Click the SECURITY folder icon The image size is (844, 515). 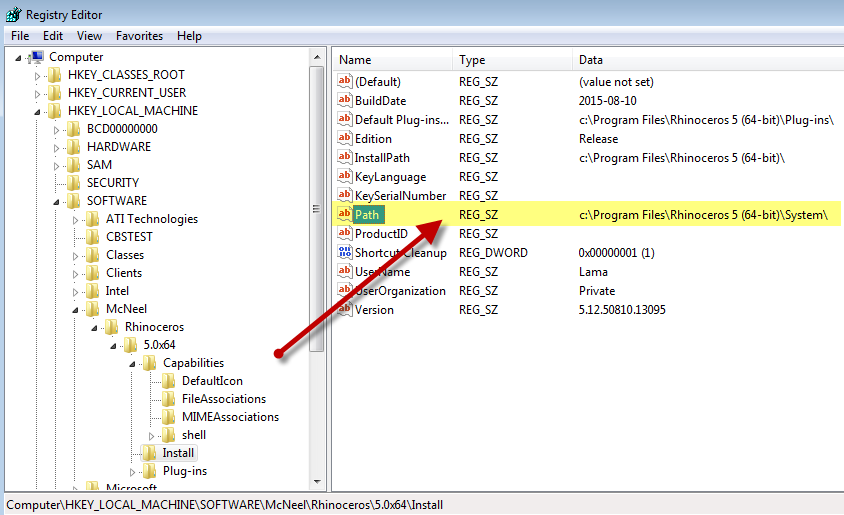click(74, 183)
